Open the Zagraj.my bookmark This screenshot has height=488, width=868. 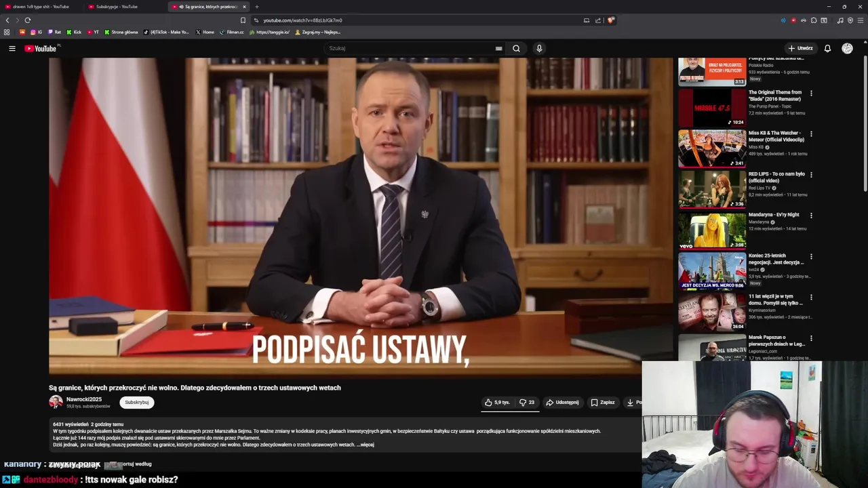(x=318, y=32)
